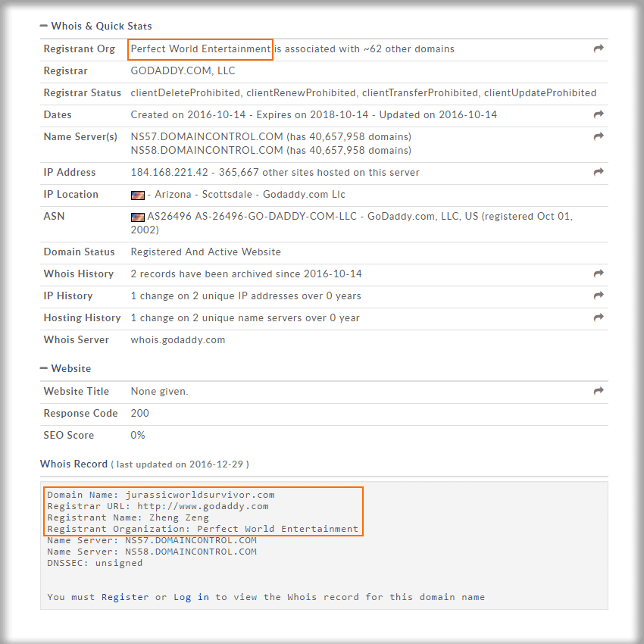Click the registrar status values text

coord(363,93)
